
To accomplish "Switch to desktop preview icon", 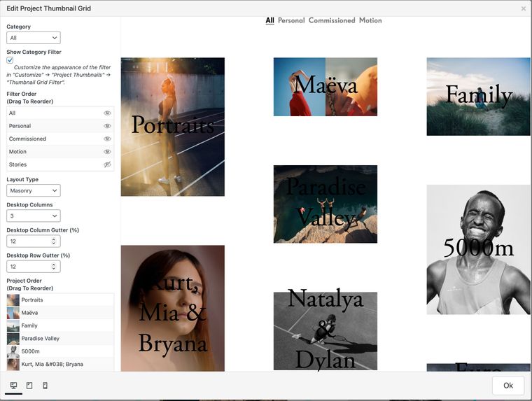I will click(13, 386).
